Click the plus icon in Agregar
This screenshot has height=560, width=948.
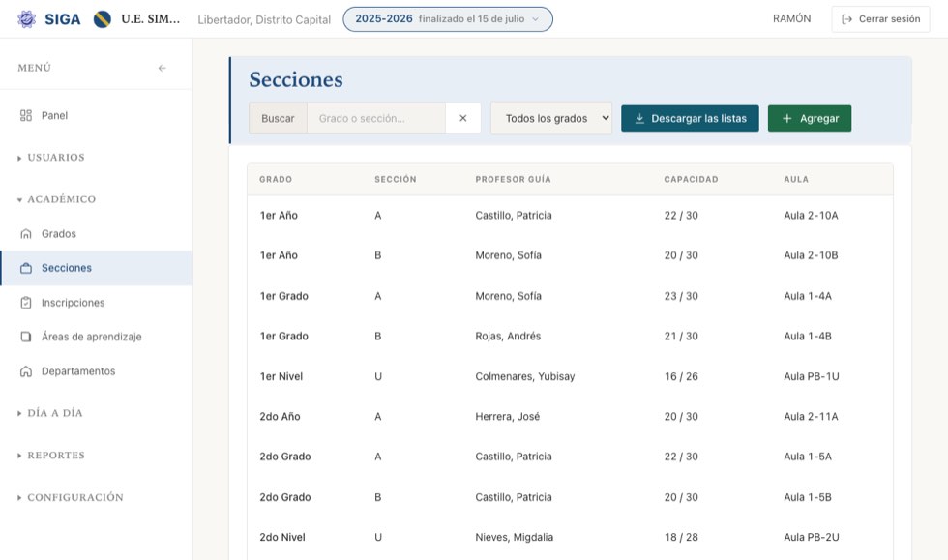[x=787, y=119]
